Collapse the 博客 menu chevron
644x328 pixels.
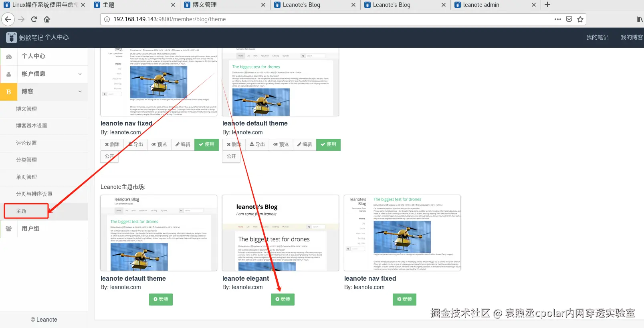(80, 92)
